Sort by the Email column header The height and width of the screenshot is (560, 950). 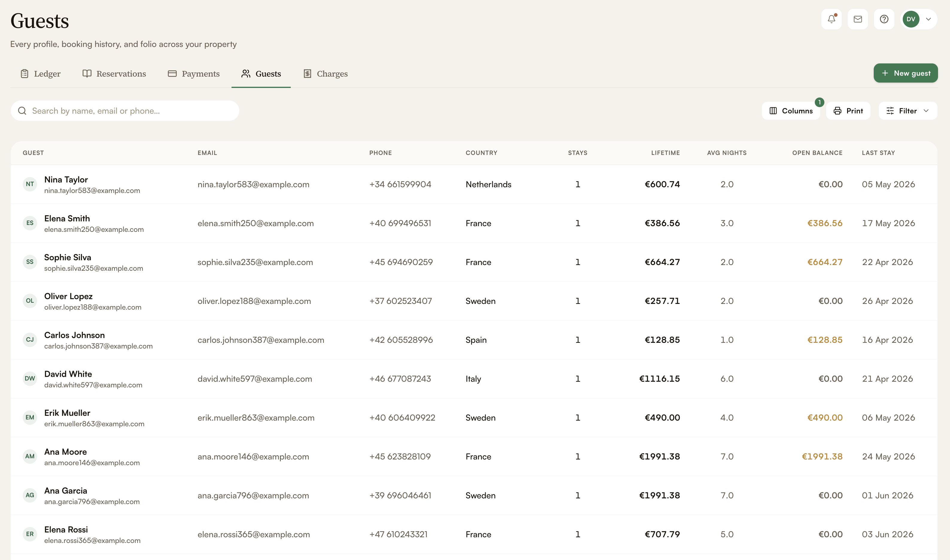tap(207, 153)
